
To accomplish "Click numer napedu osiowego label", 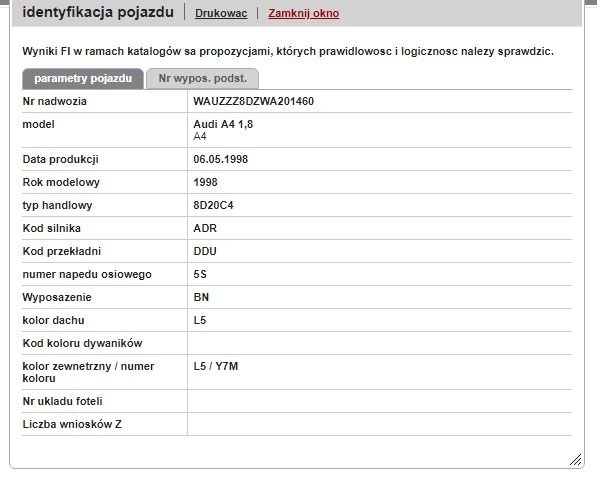I will pos(87,274).
